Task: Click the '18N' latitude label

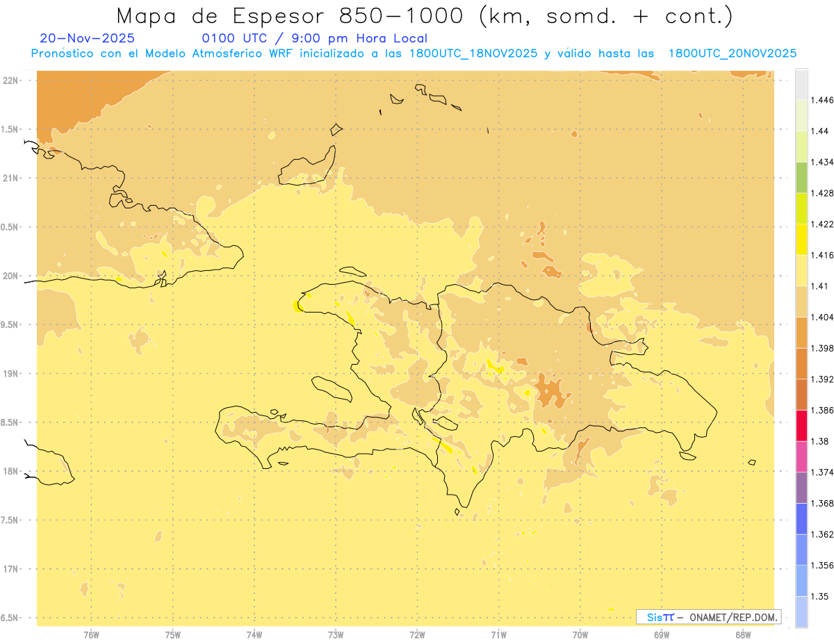Action: coord(10,471)
